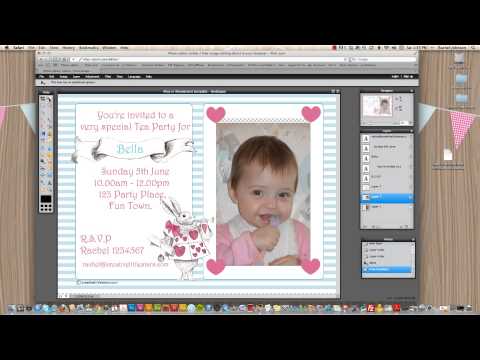Collapse the History panel header button
Viewport: 480px width, 360px height.
(413, 239)
